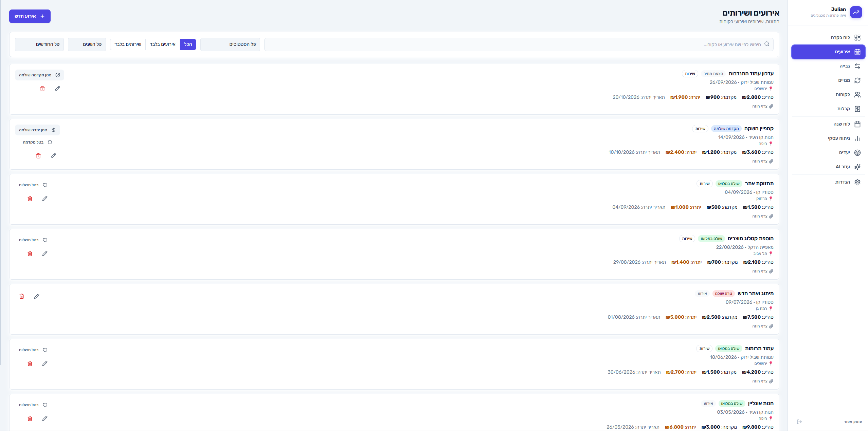Edit the קמפיין השקה entry with pencil icon
Viewport: 868px width, 431px height.
pos(53,156)
